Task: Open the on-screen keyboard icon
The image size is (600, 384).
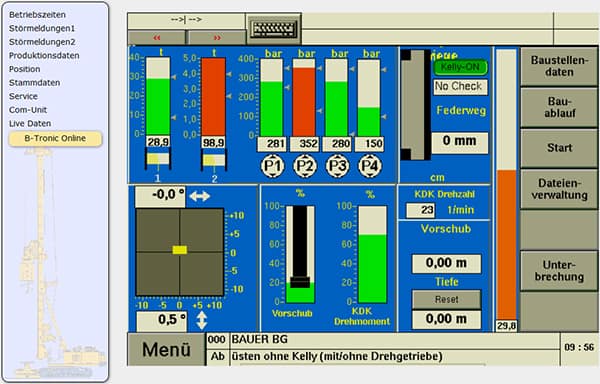Action: tap(274, 29)
